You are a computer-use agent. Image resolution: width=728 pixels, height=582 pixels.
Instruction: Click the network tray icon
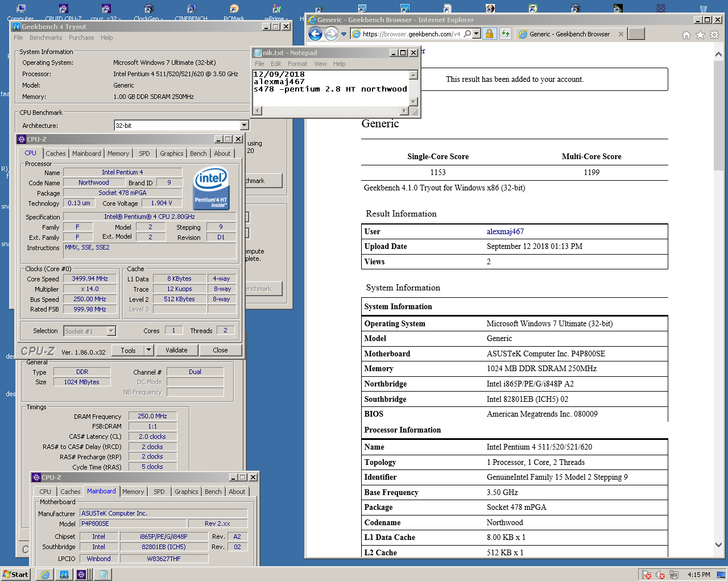(674, 575)
